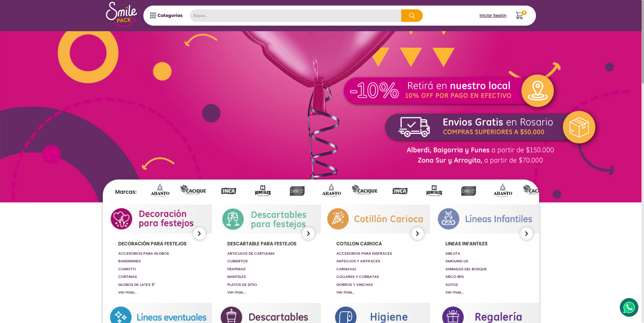Image resolution: width=644 pixels, height=323 pixels.
Task: Click the Líneas Infantiles teddy icon
Action: click(448, 219)
